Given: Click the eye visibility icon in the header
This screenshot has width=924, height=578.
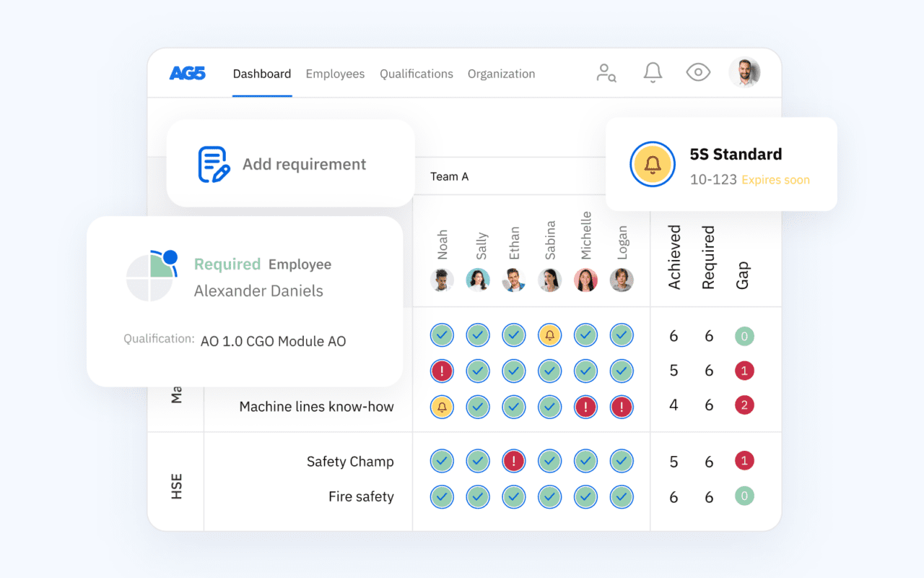Looking at the screenshot, I should [x=697, y=72].
